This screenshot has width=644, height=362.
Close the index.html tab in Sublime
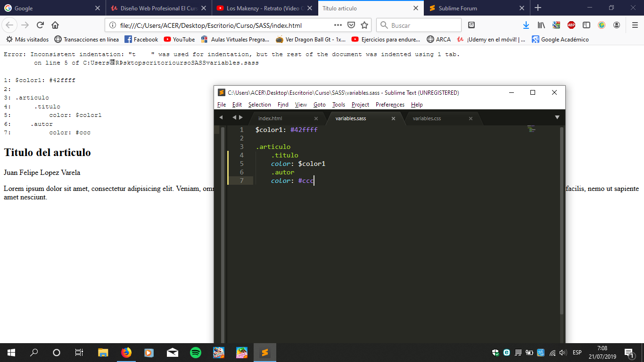tap(316, 118)
